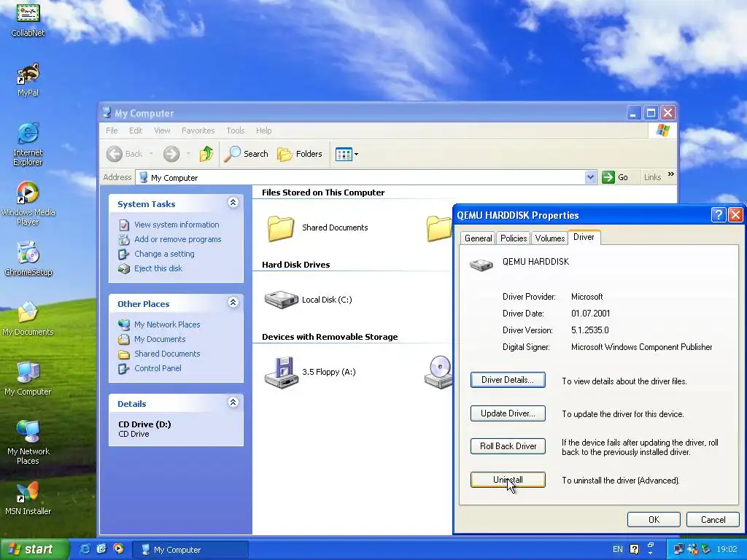Viewport: 747px width, 560px height.
Task: Open the Back history dropdown arrow
Action: 151,154
